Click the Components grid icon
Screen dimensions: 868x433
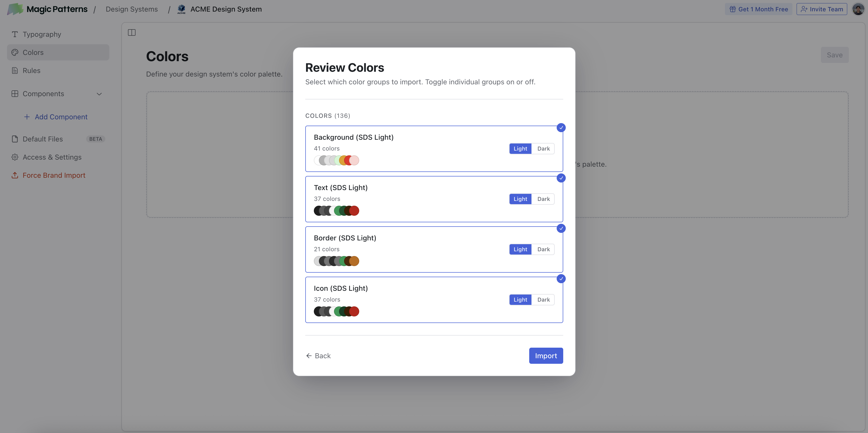tap(15, 94)
